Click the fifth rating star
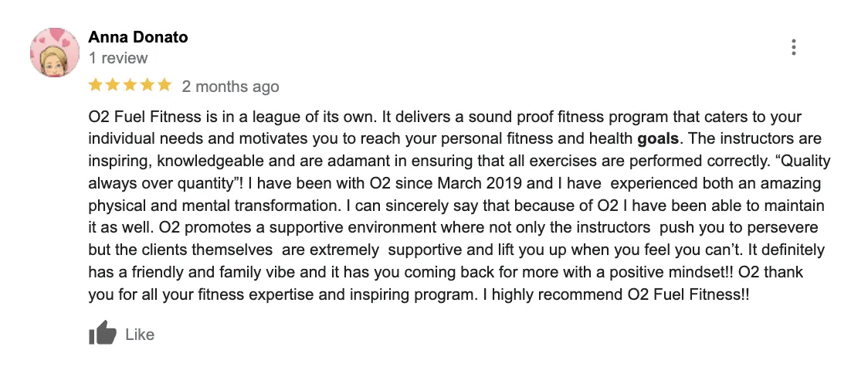Screen dimensions: 868x374 point(164,85)
